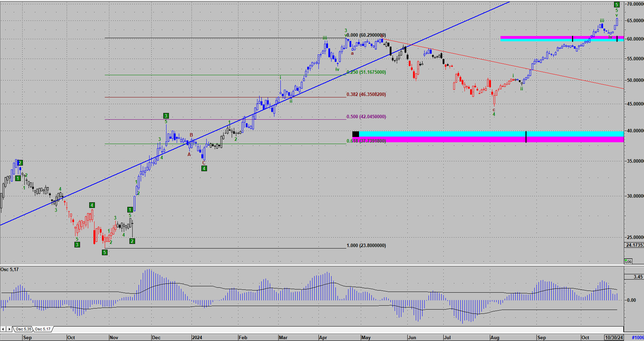644x341 pixels.
Task: Click the 30.0000 price axis label
Action: [x=634, y=196]
